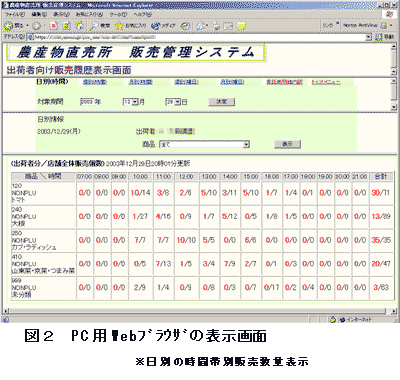
Task: Click the horizontal scrollbar left arrow
Action: point(6,311)
